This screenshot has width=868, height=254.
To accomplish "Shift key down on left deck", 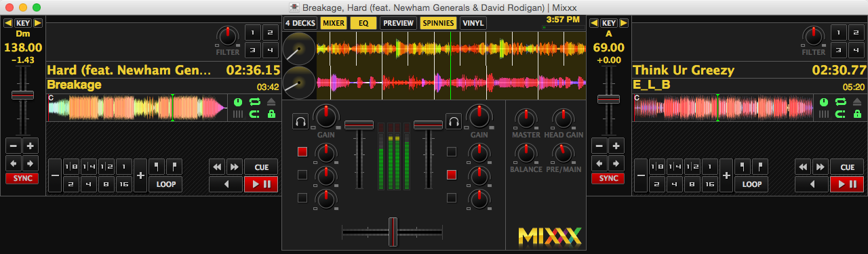I will click(x=8, y=23).
